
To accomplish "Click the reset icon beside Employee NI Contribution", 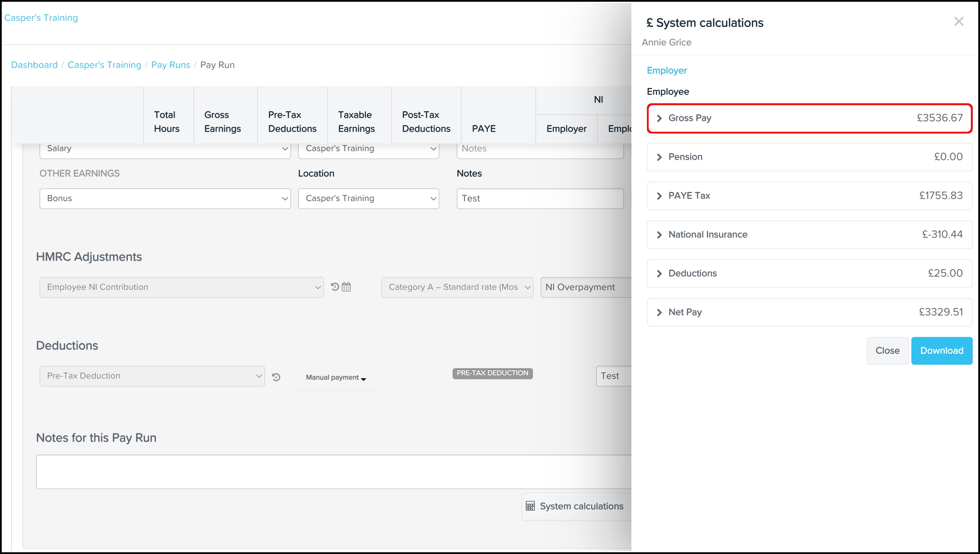I will (x=334, y=286).
